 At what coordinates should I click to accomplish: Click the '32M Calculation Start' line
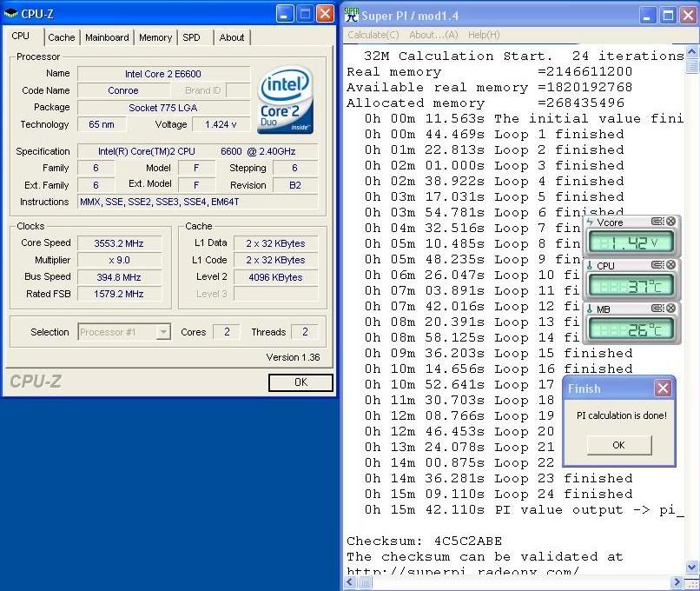[524, 56]
